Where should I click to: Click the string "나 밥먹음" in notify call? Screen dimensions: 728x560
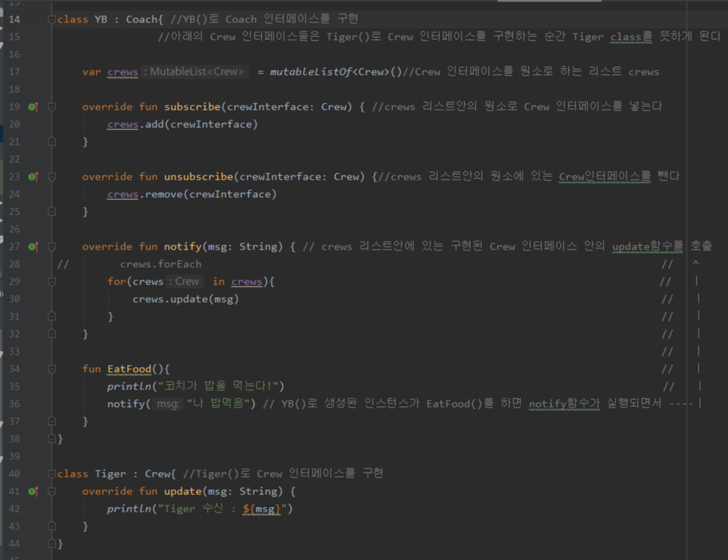click(218, 403)
